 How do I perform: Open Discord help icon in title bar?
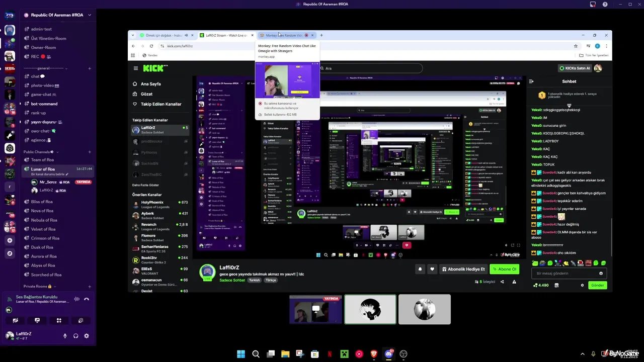[x=605, y=4]
